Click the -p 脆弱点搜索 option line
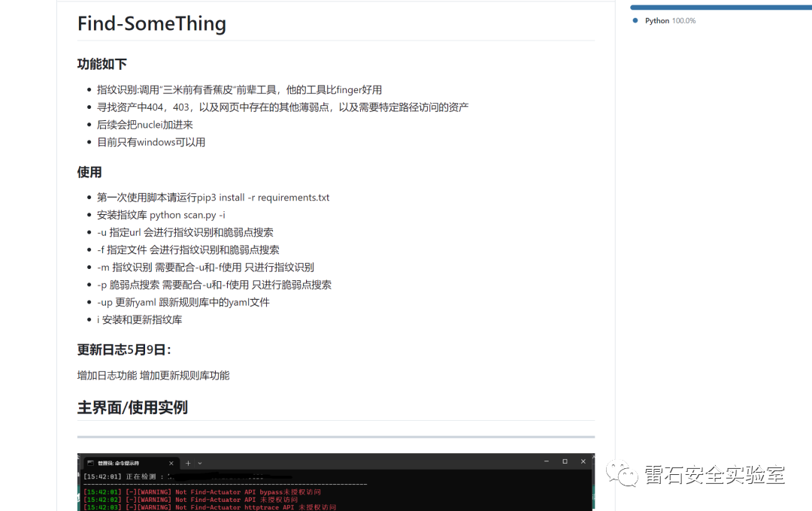The image size is (812, 511). pyautogui.click(x=214, y=285)
